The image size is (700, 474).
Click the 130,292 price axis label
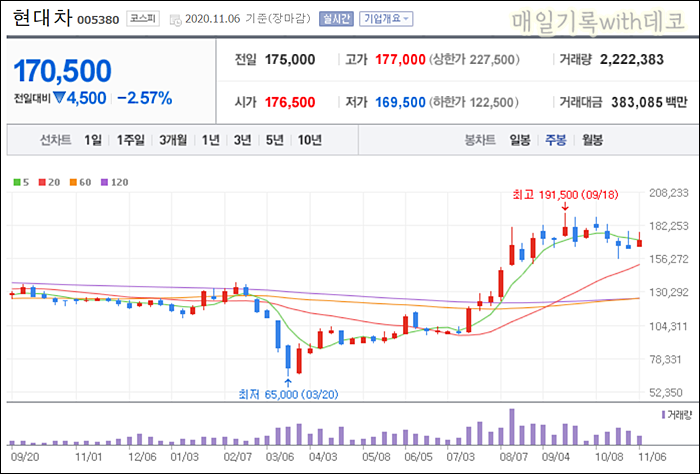tap(669, 292)
